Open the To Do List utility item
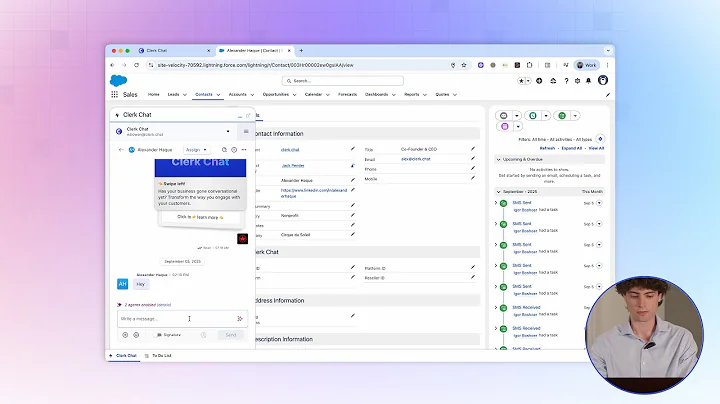The width and height of the screenshot is (720, 404). coord(158,356)
